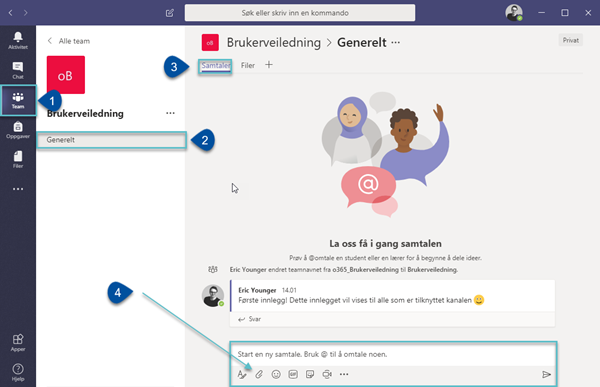
Task: Open the Filer sidebar icon
Action: (x=18, y=160)
